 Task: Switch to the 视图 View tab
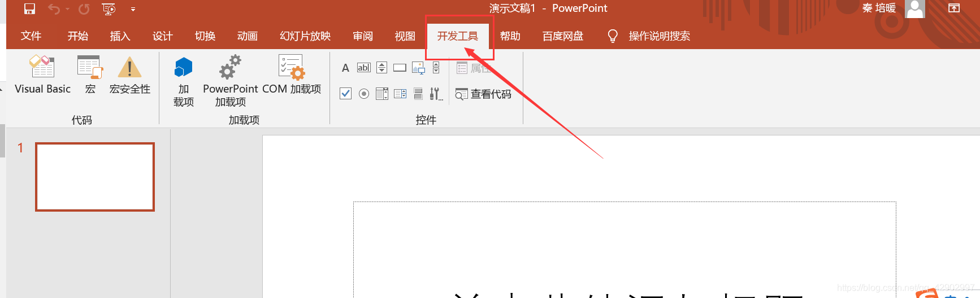pos(405,36)
